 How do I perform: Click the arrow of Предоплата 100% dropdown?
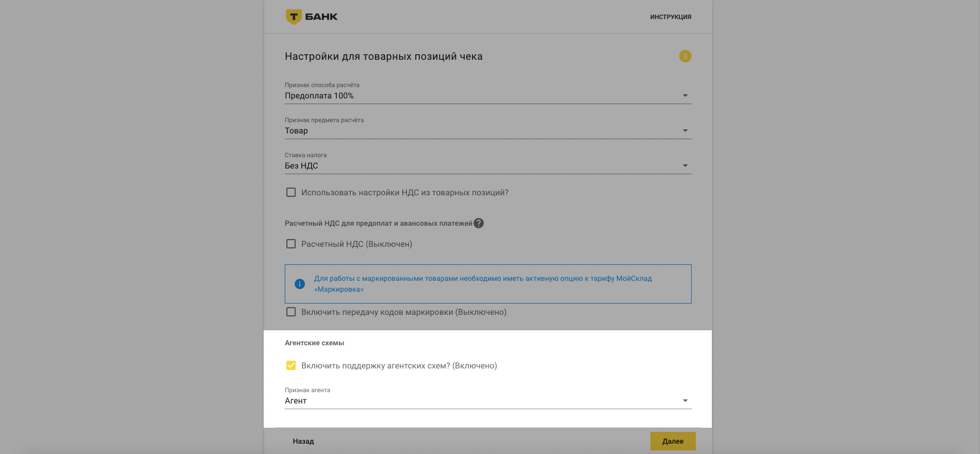685,96
